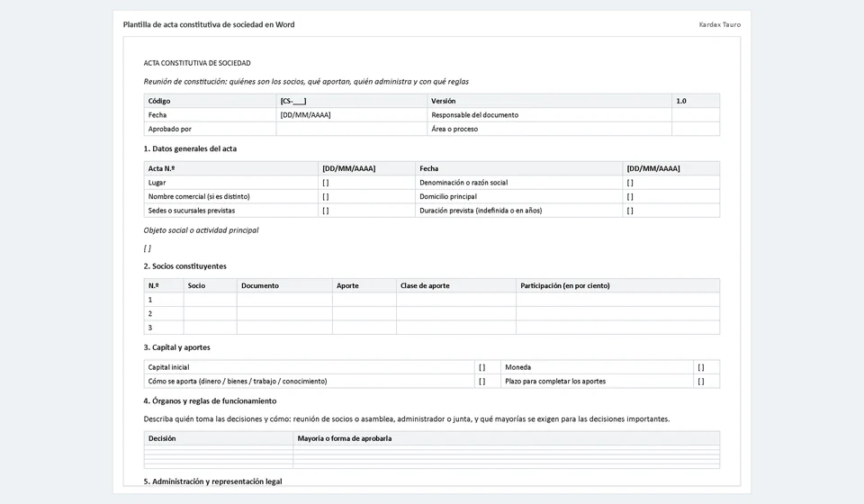Select the 'Versión' cell
Image resolution: width=864 pixels, height=504 pixels.
pyautogui.click(x=549, y=101)
